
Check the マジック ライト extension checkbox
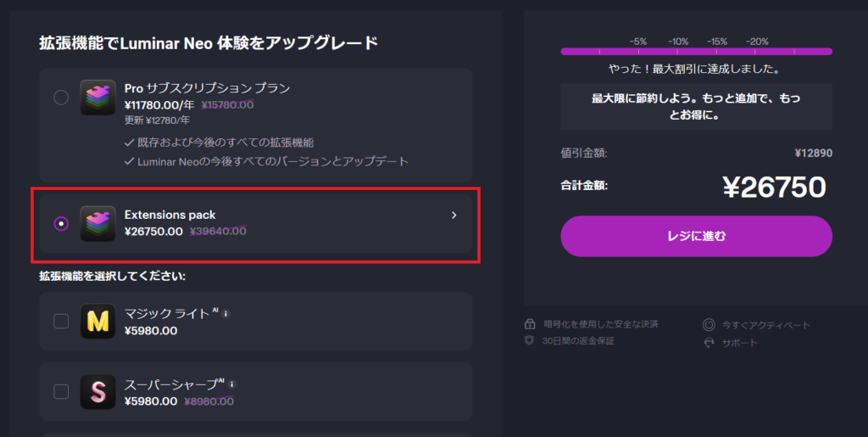61,322
